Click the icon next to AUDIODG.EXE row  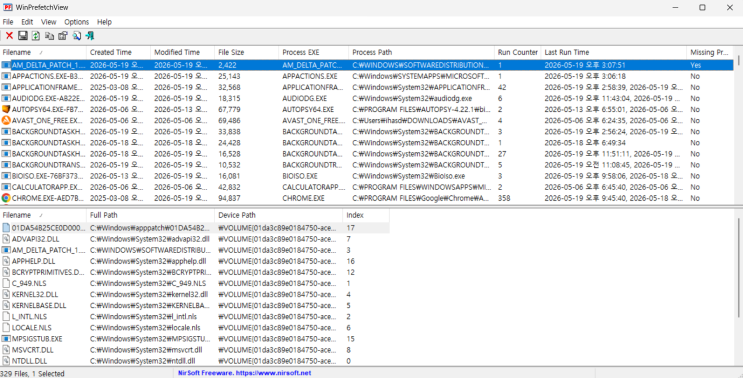[x=6, y=98]
